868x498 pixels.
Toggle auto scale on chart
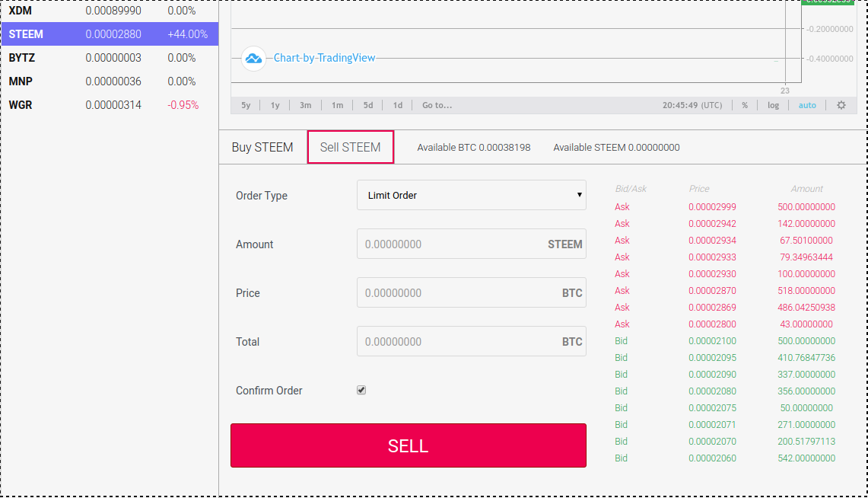tap(807, 105)
